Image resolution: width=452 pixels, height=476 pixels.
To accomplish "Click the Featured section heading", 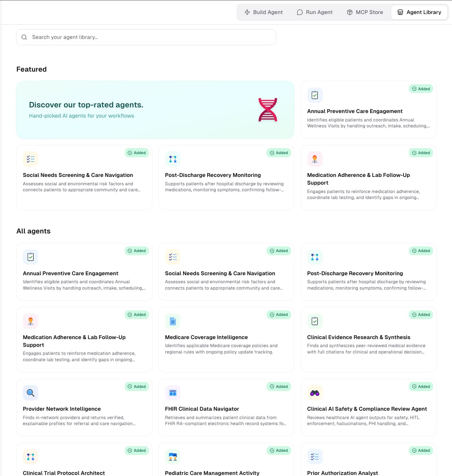I will tap(32, 69).
